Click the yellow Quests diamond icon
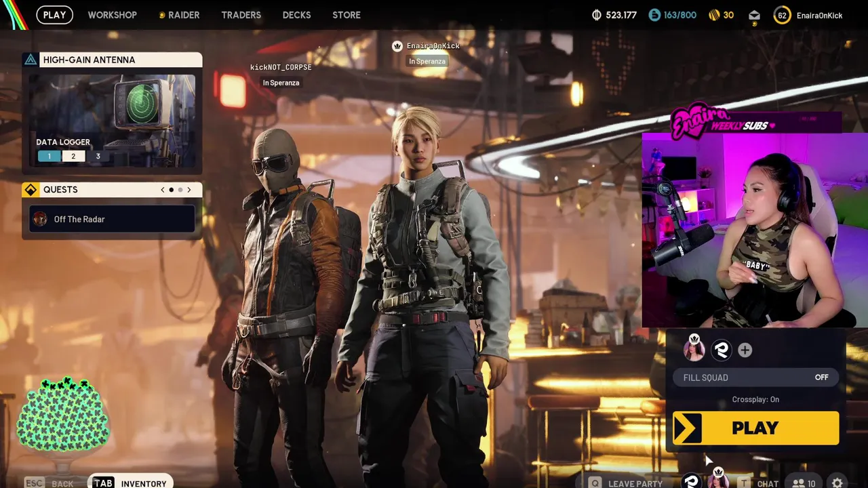Viewport: 868px width, 488px height. click(31, 190)
